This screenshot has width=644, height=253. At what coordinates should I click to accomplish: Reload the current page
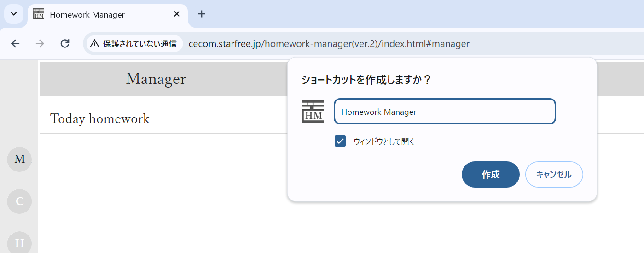65,44
